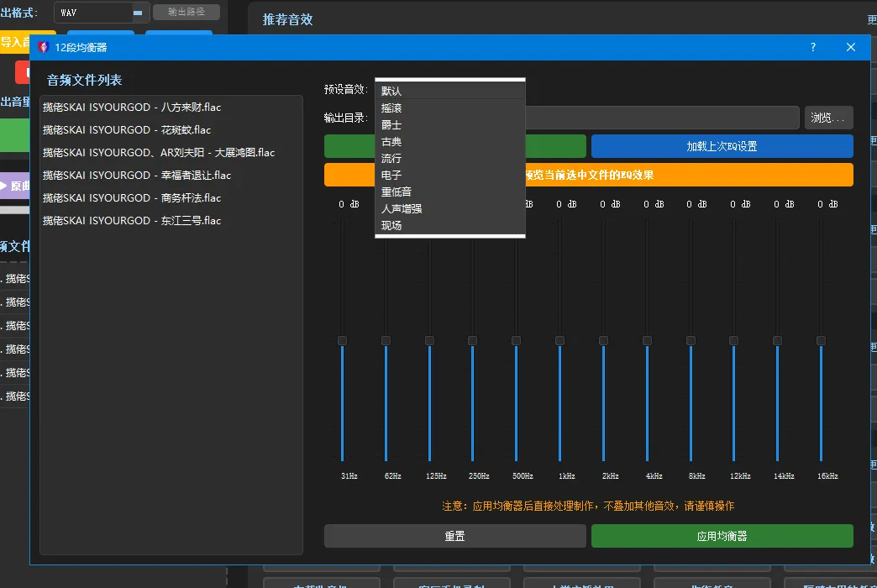This screenshot has width=877, height=588.
Task: Select file 商务杆法.flac in list
Action: click(171, 198)
